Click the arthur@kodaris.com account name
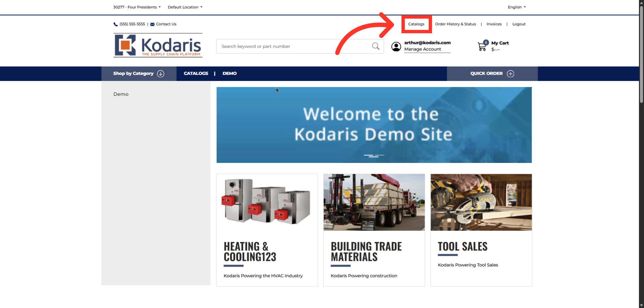The height and width of the screenshot is (308, 644). (x=427, y=43)
